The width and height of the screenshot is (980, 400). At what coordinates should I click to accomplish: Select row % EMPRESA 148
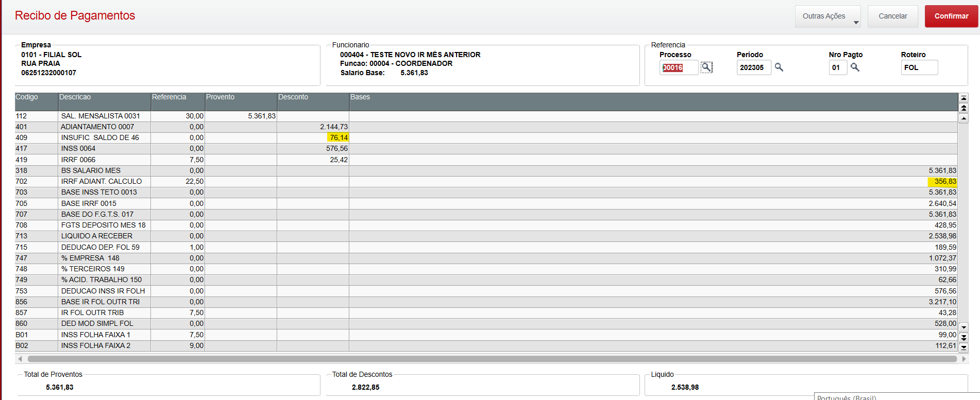[x=486, y=258]
